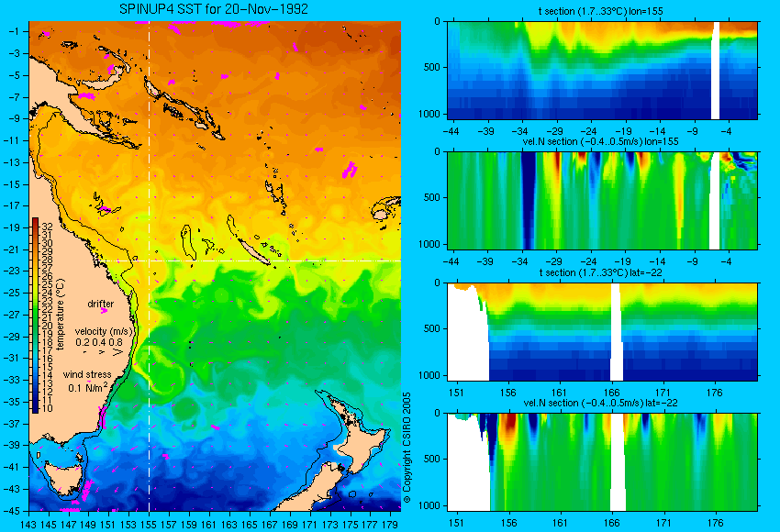Image resolution: width=780 pixels, height=532 pixels.
Task: Click the 'vel.N section (-0.4..0.5m/s) lon=155' heading
Action: point(600,141)
